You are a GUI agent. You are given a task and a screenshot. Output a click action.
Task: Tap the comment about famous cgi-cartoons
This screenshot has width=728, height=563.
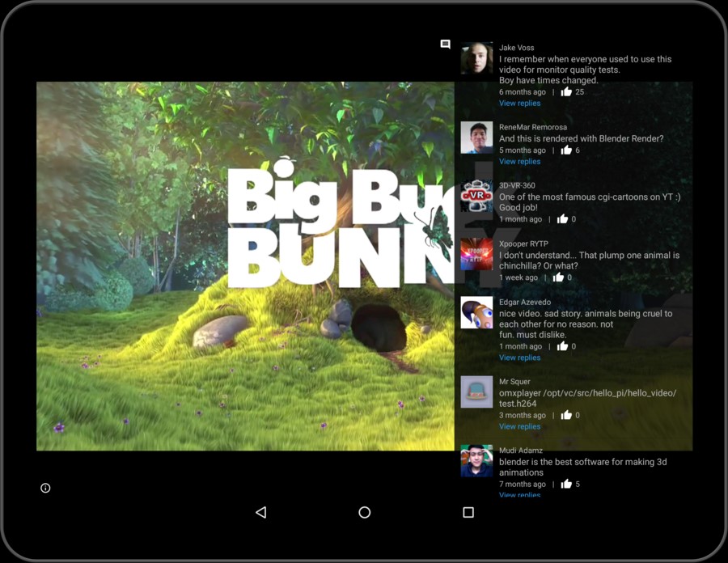[590, 202]
